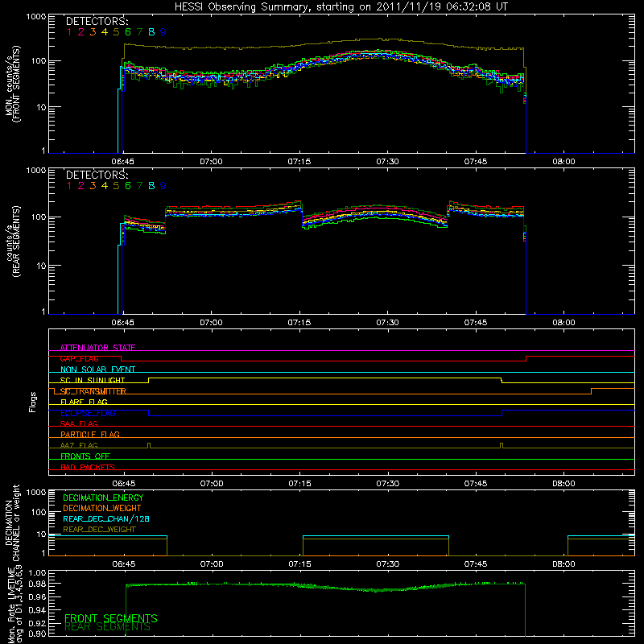Click the SAA_FLAG label
The width and height of the screenshot is (644, 644).
pyautogui.click(x=79, y=423)
